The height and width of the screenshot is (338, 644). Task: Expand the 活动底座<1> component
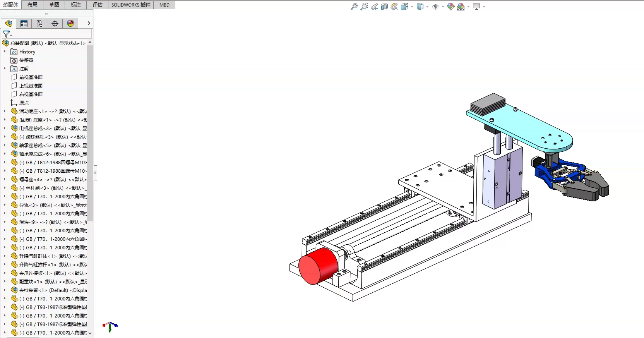tap(5, 111)
